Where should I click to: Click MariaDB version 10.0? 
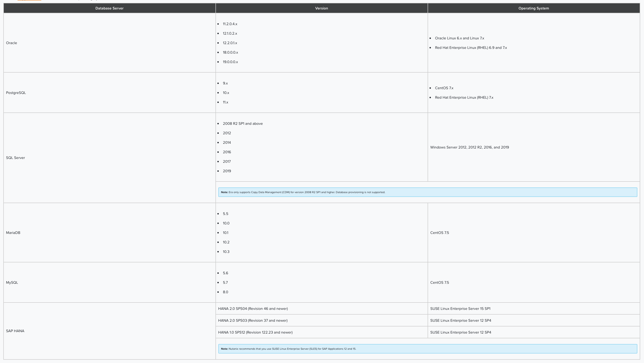click(x=226, y=223)
